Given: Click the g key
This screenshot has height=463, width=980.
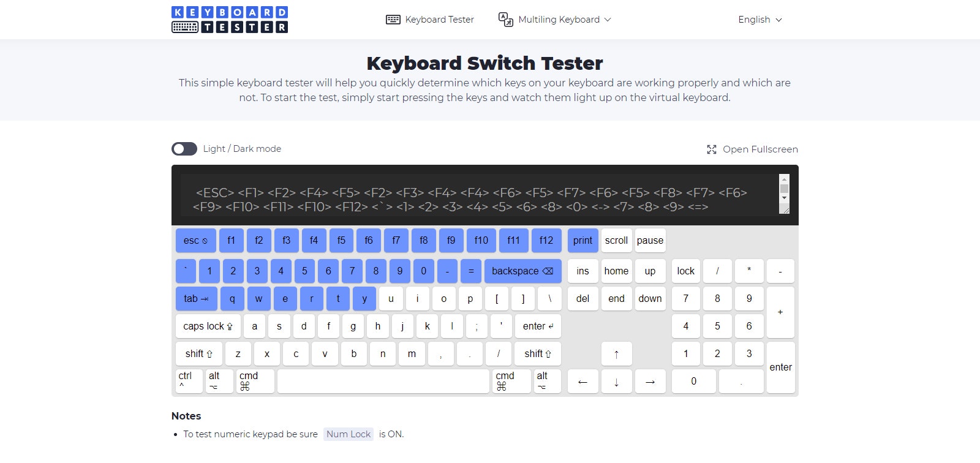Looking at the screenshot, I should coord(353,326).
